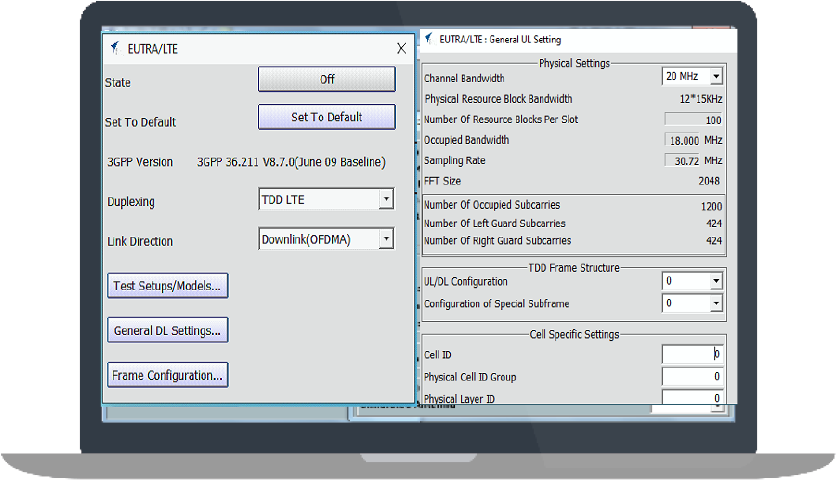The width and height of the screenshot is (837, 480).
Task: Click the General UL Setting window icon
Action: click(x=429, y=39)
